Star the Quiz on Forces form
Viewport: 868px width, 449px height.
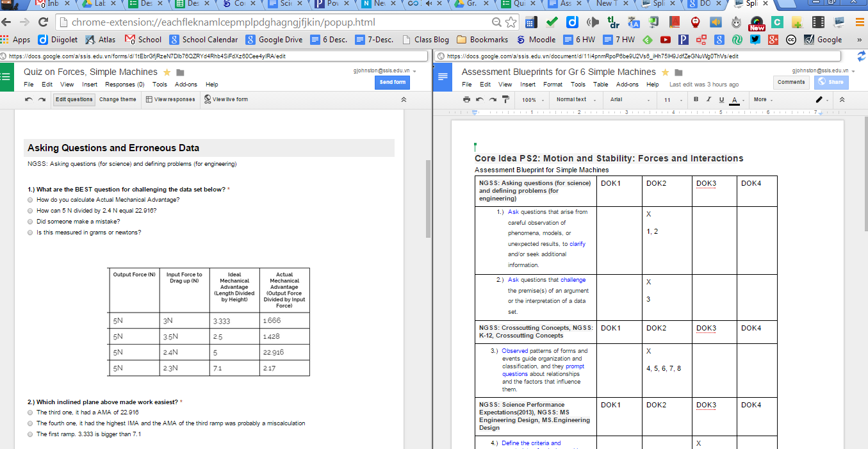[166, 72]
